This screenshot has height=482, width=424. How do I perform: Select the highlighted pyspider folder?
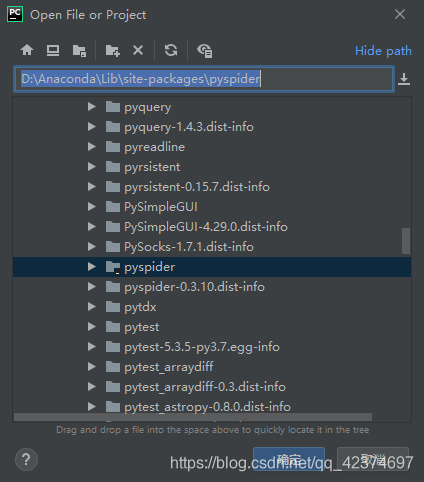point(212,267)
